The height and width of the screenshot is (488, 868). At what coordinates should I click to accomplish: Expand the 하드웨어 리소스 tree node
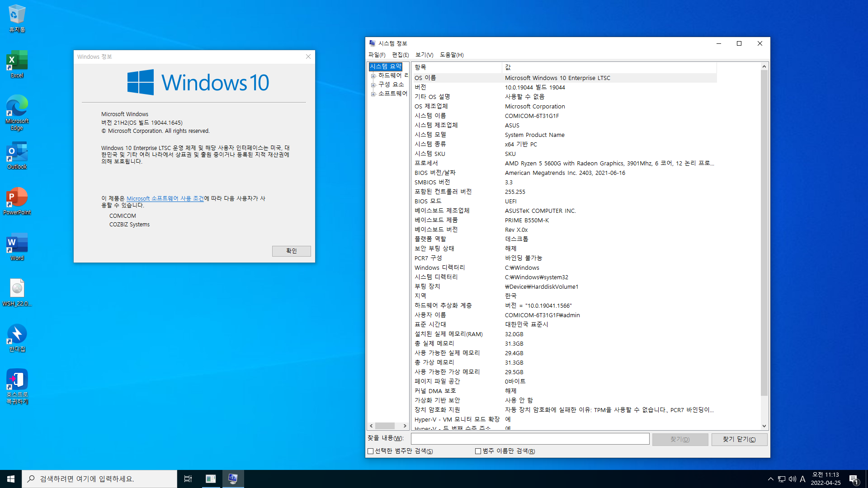pyautogui.click(x=373, y=76)
